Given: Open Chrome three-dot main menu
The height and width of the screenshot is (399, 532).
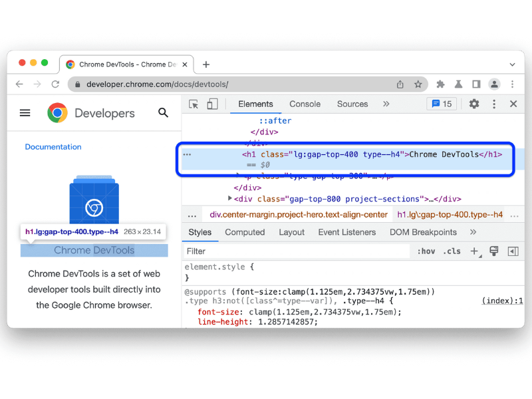Looking at the screenshot, I should click(x=512, y=84).
